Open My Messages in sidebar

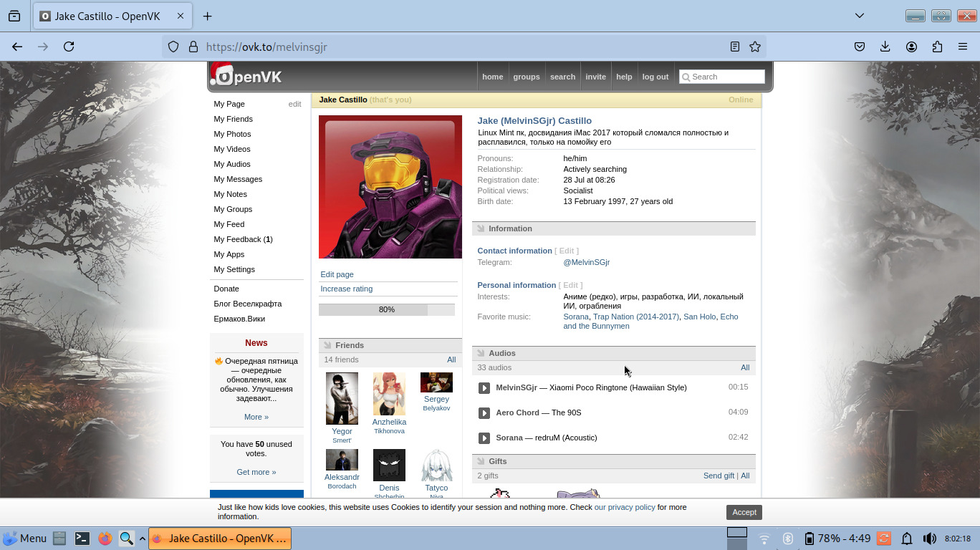coord(238,179)
